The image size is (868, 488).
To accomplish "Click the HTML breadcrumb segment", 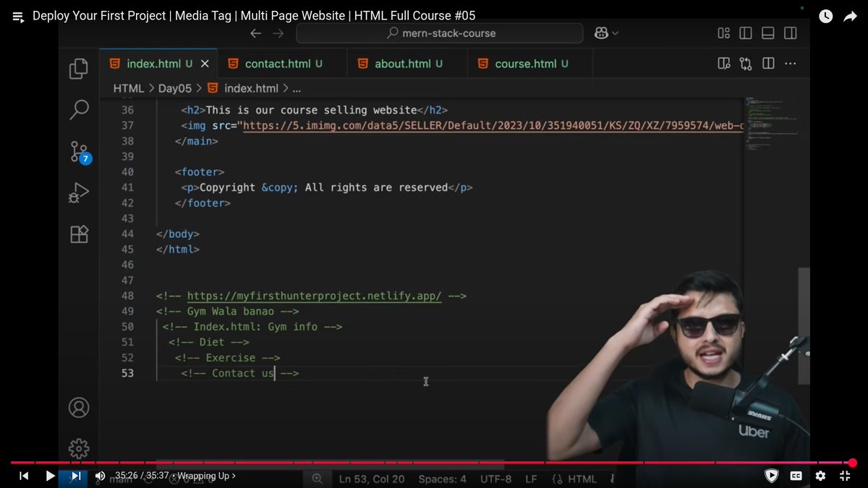I will point(129,88).
